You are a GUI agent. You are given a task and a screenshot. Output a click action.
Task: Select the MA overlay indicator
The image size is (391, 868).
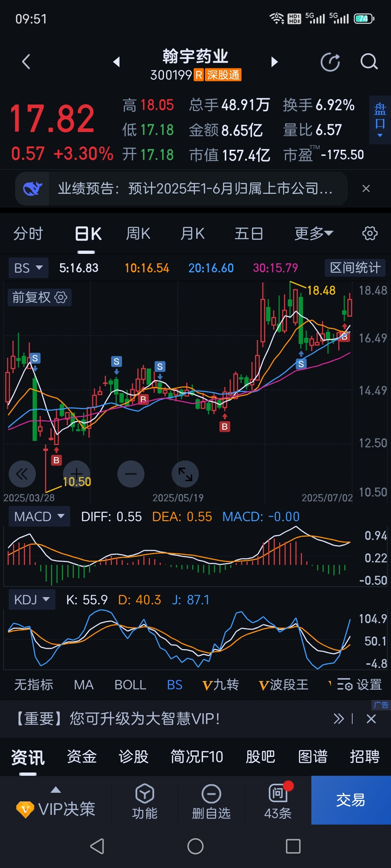[x=84, y=685]
